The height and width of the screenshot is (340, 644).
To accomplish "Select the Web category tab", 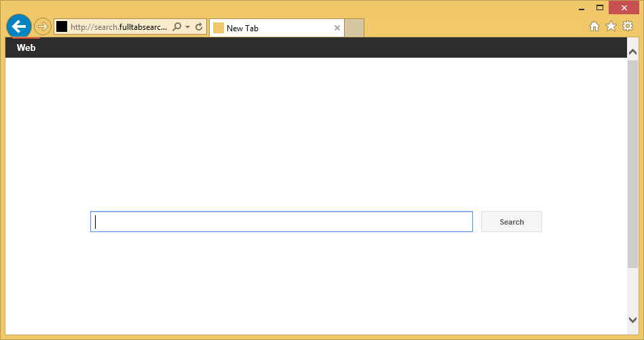I will [x=26, y=48].
